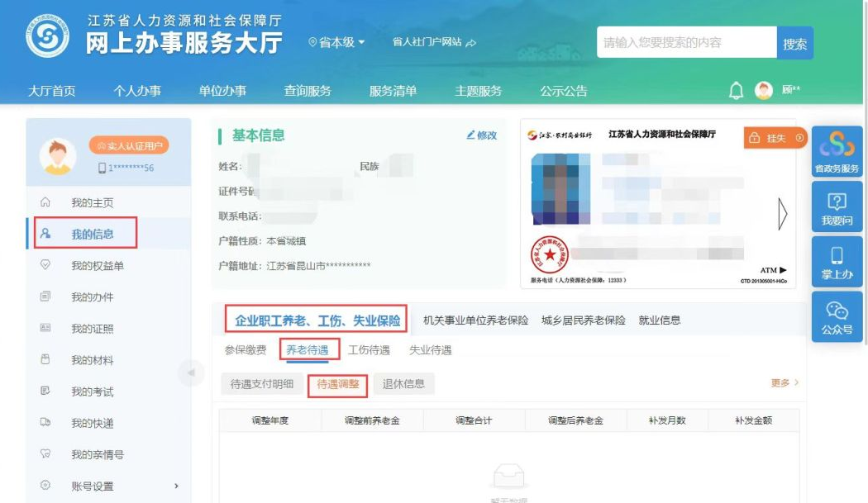
Task: Open 省政务服务 side shortcut
Action: pos(837,150)
